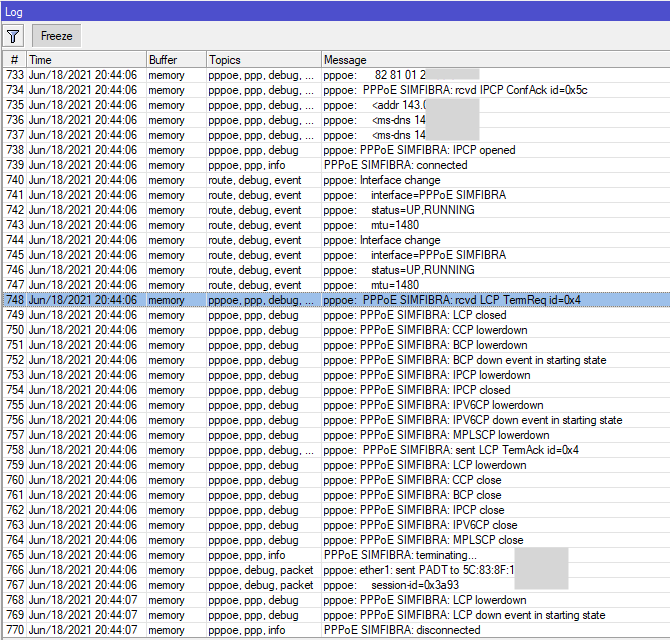670x640 pixels.
Task: Select row 749 LCP closed
Action: 336,315
